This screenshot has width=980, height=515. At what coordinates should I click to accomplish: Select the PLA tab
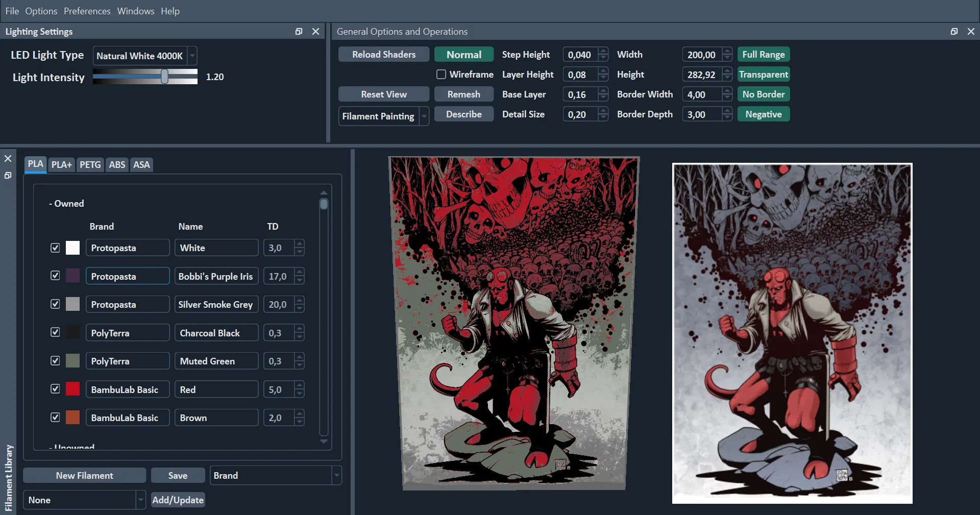tap(36, 164)
